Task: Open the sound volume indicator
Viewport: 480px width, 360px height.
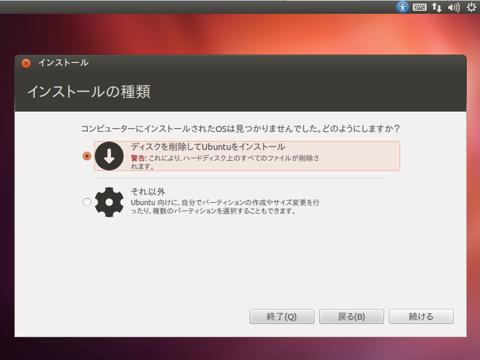Action: [454, 7]
